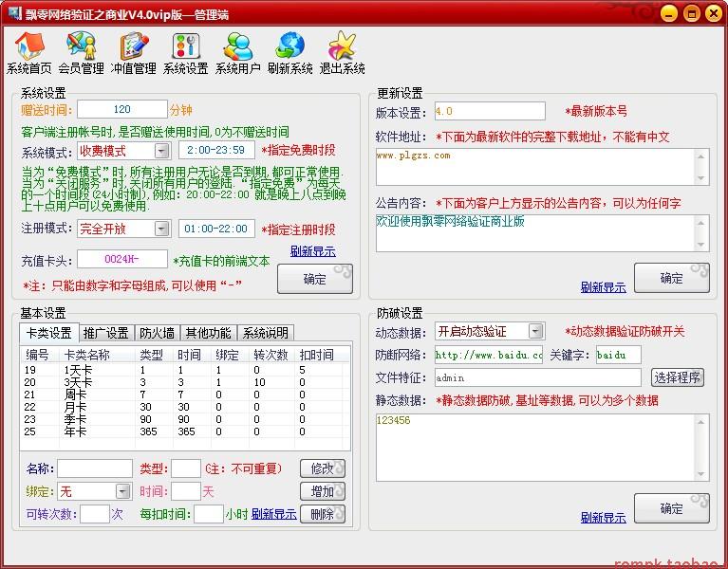The height and width of the screenshot is (569, 728).
Task: Click the registration period field 01:00-22:00
Action: tap(216, 229)
